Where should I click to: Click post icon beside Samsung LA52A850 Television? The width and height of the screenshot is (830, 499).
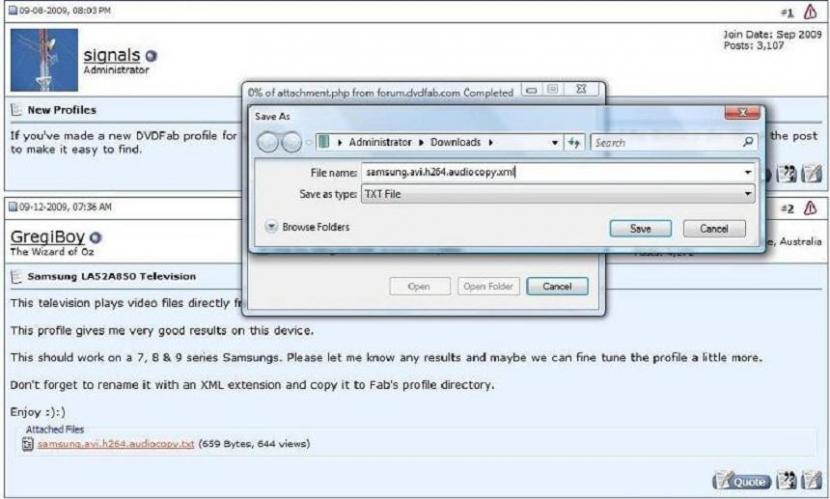click(16, 277)
